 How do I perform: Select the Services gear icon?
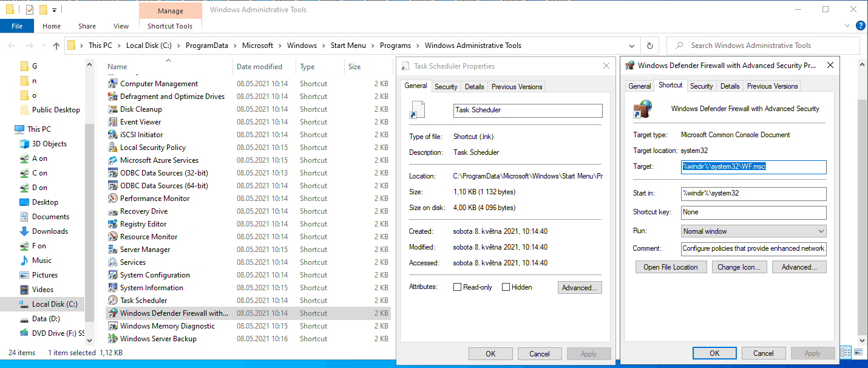[112, 262]
